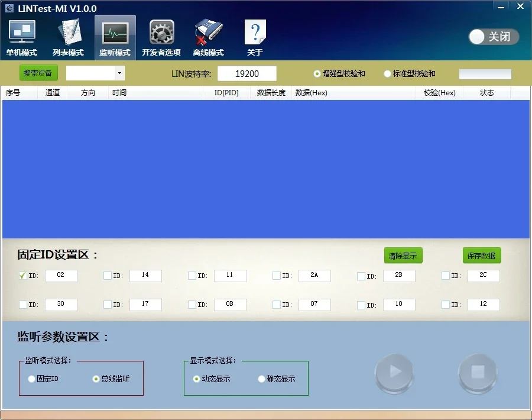Image resolution: width=532 pixels, height=420 pixels.
Task: Select 固定ID monitoring mode
Action: point(31,380)
